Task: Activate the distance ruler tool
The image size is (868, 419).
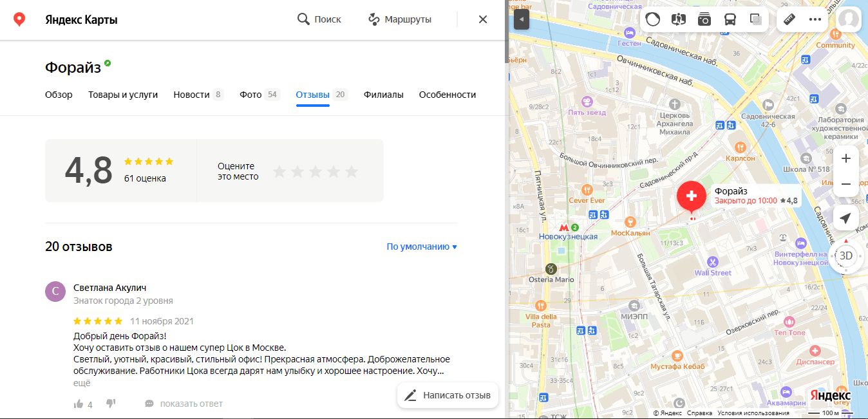Action: pos(789,19)
